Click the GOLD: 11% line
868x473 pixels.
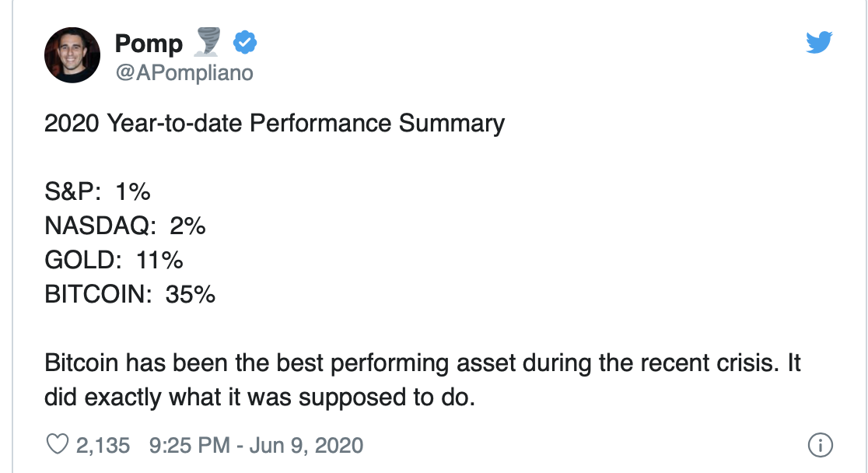tap(114, 261)
